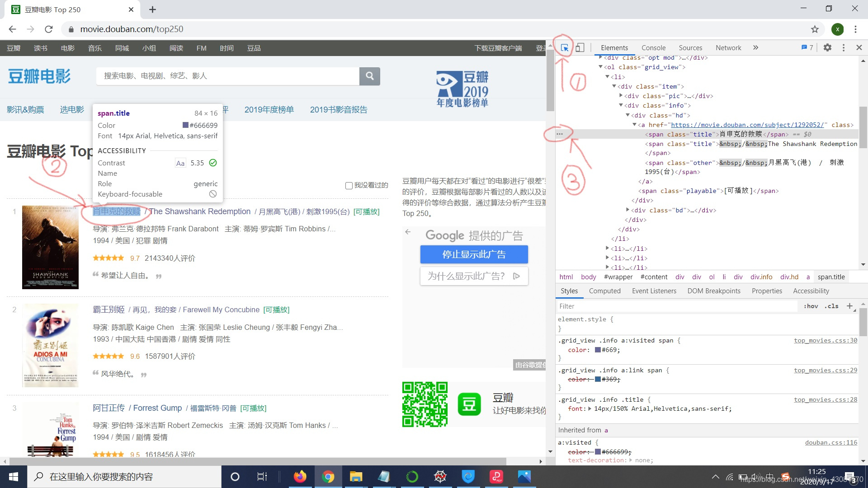The width and height of the screenshot is (868, 488).
Task: Click the AdChoices triangle icon
Action: point(517,276)
